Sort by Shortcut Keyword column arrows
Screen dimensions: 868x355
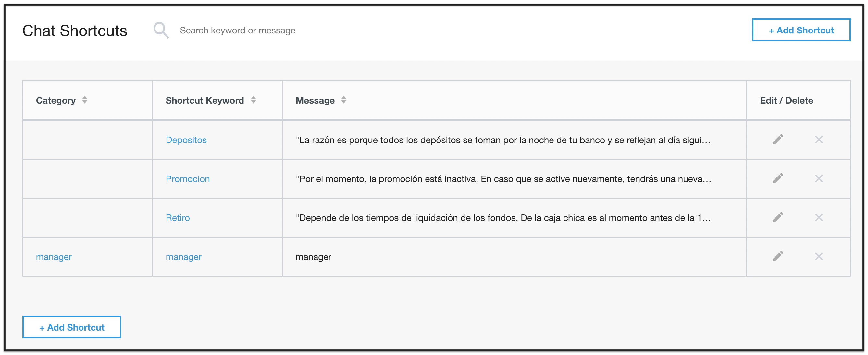point(254,100)
